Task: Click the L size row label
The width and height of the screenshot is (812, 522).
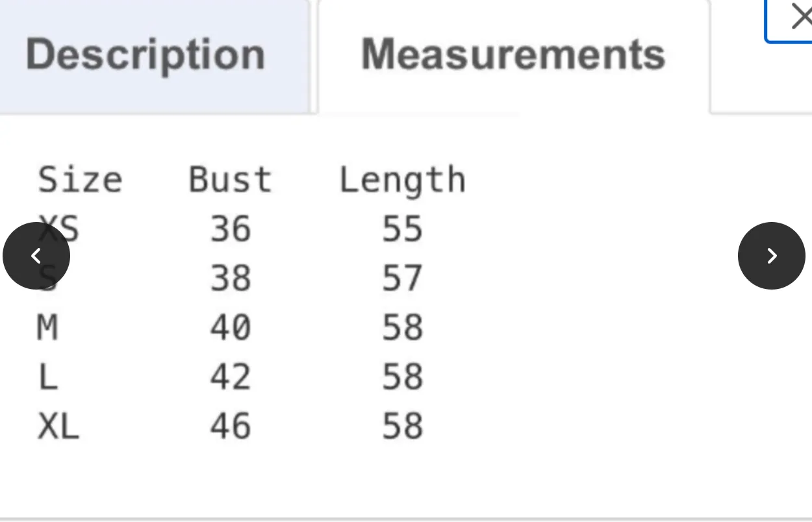Action: click(48, 377)
